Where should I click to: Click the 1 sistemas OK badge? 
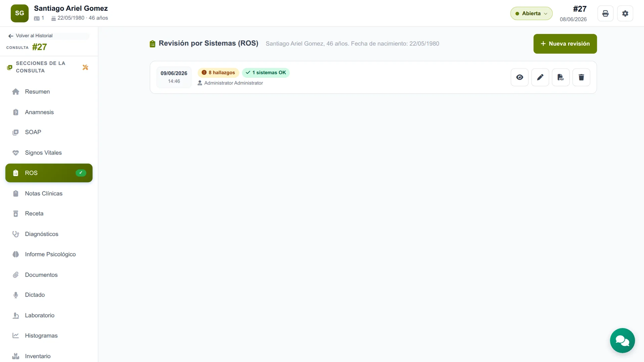[x=266, y=73]
